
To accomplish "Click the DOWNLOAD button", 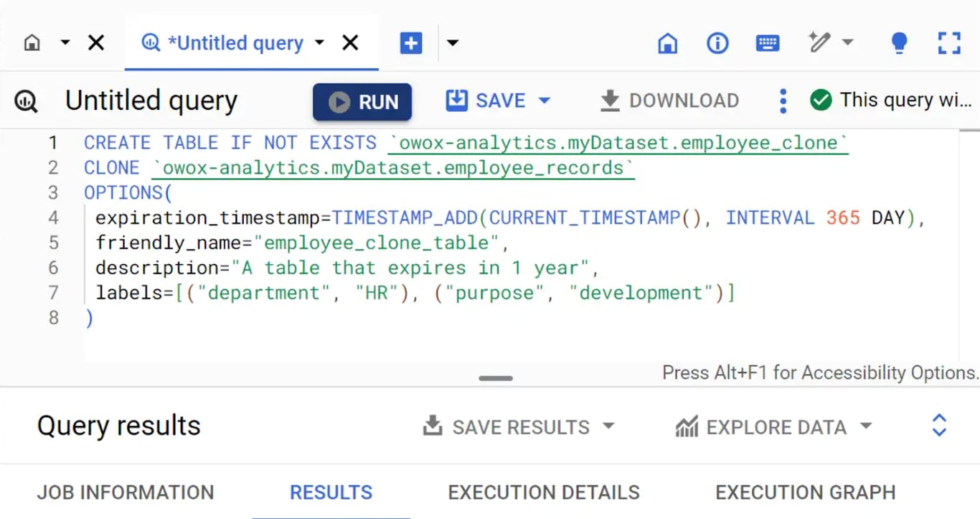I will 669,100.
